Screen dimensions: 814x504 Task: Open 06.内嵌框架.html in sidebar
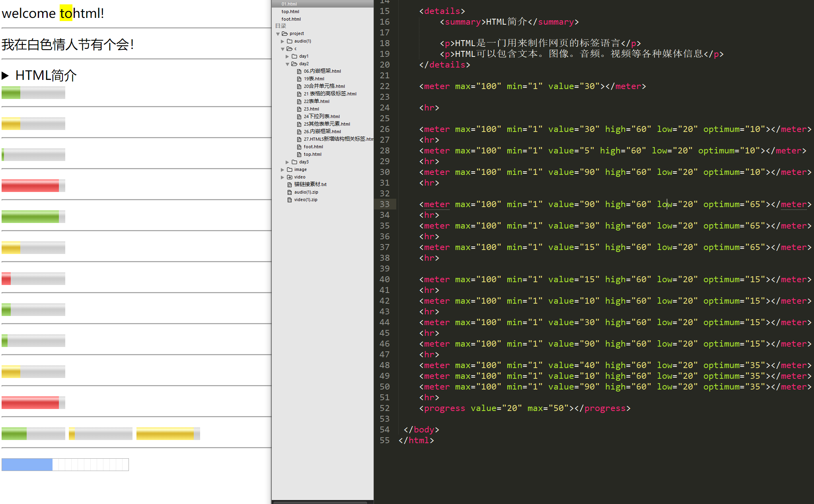point(322,71)
